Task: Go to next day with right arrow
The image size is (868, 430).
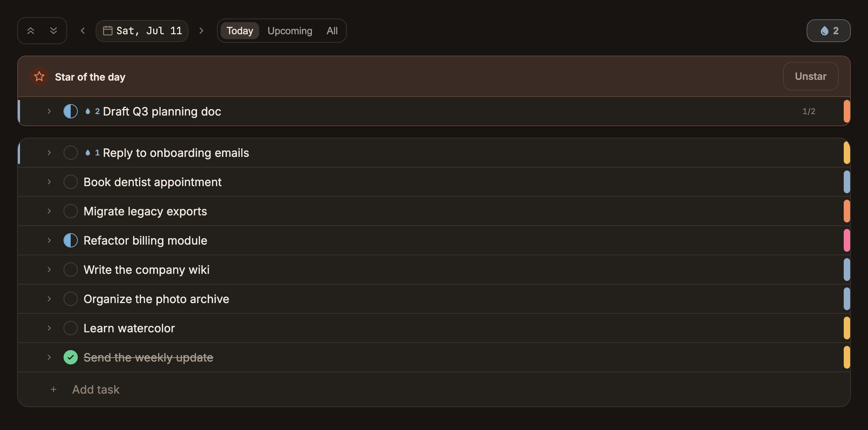Action: point(201,31)
